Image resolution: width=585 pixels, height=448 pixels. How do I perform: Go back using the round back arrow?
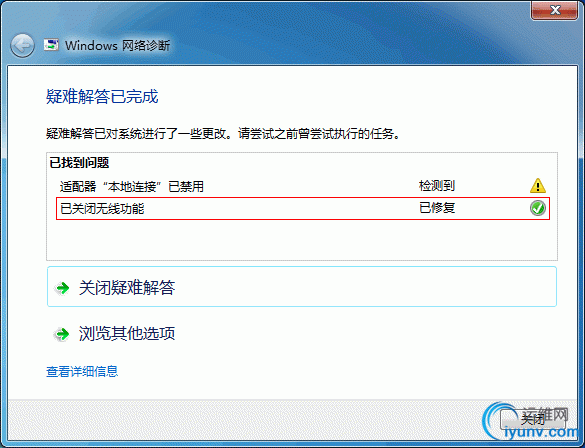click(x=22, y=46)
